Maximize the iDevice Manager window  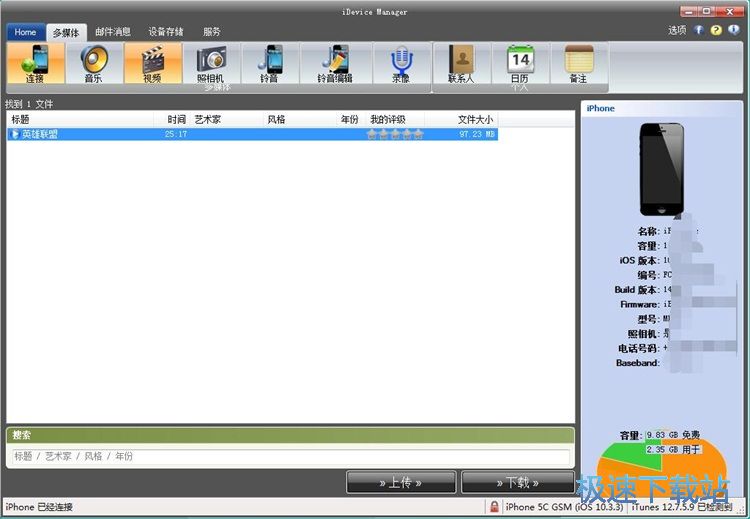(x=708, y=11)
